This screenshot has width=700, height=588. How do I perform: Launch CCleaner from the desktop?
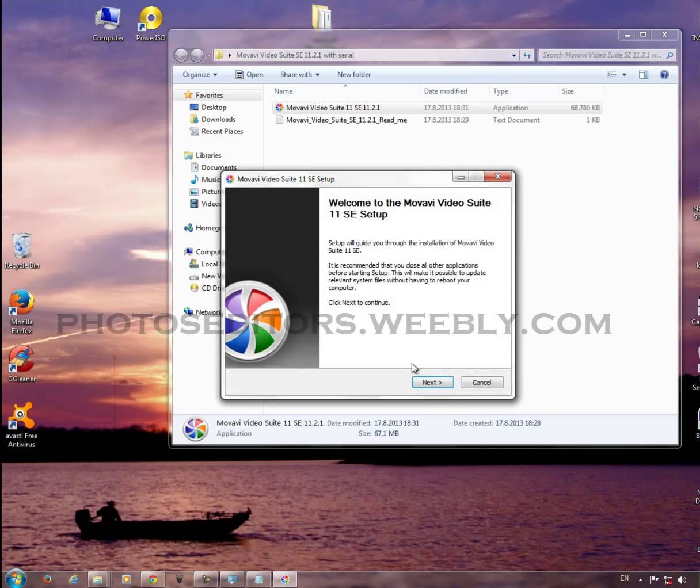22,364
